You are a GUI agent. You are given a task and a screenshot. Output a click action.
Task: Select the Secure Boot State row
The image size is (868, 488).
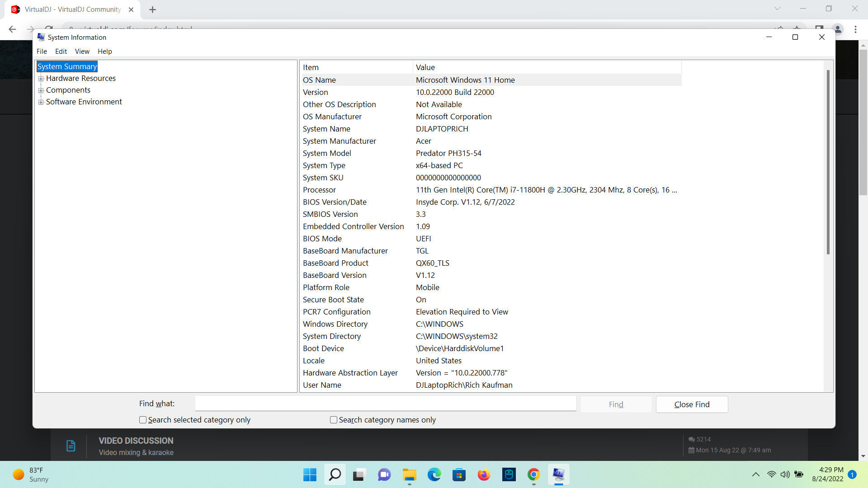click(491, 300)
